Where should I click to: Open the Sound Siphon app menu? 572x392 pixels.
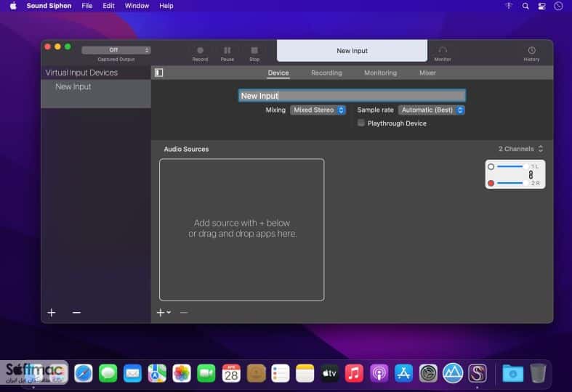pyautogui.click(x=49, y=6)
